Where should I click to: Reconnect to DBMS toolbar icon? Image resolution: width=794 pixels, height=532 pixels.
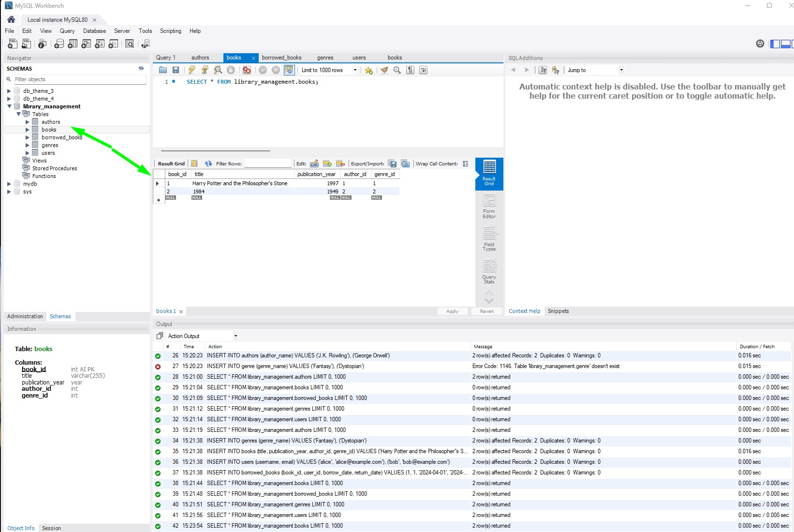146,44
